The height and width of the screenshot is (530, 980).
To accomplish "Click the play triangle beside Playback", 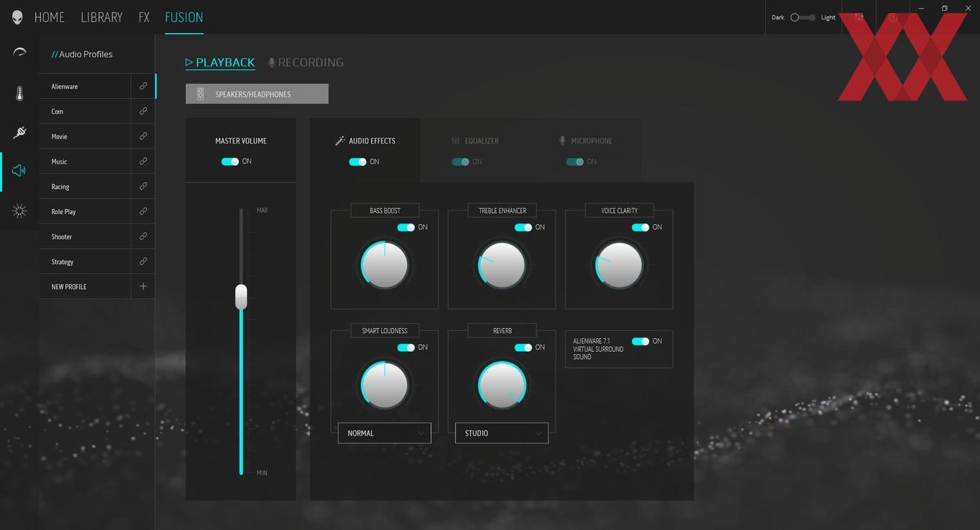I will click(190, 63).
